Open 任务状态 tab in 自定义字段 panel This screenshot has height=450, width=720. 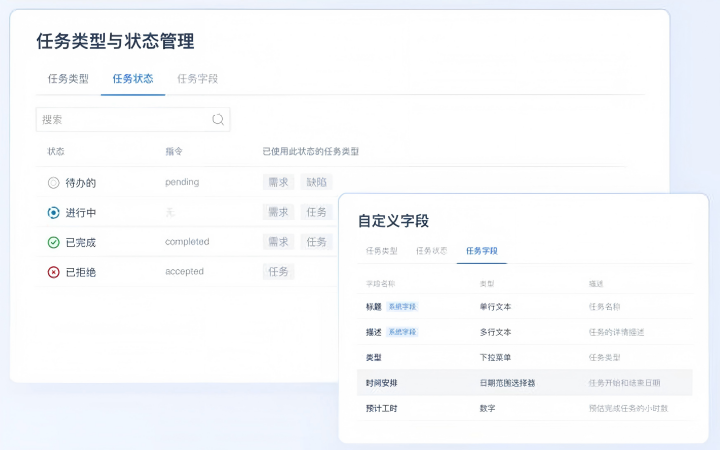click(431, 251)
